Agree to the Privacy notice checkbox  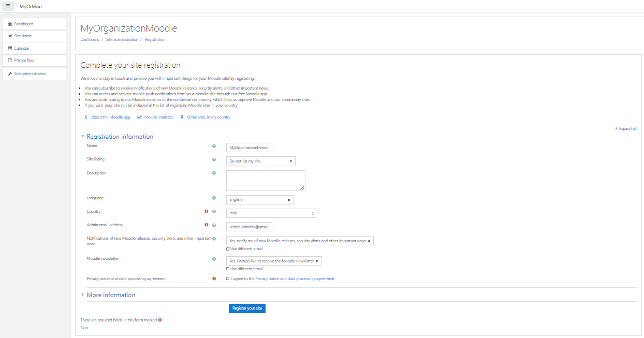(x=227, y=278)
